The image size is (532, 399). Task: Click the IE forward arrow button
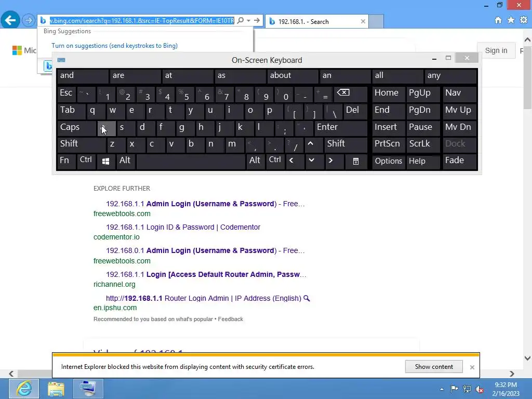29,20
